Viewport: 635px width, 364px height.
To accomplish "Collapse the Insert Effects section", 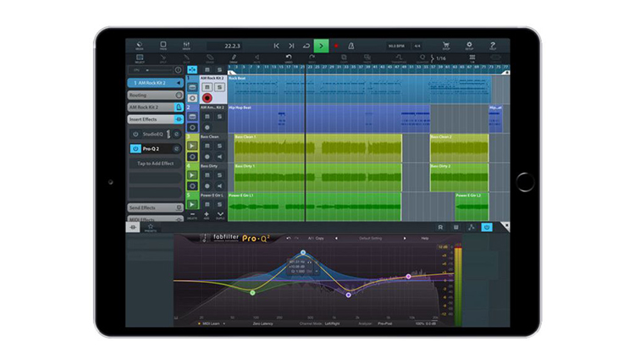I will point(156,119).
